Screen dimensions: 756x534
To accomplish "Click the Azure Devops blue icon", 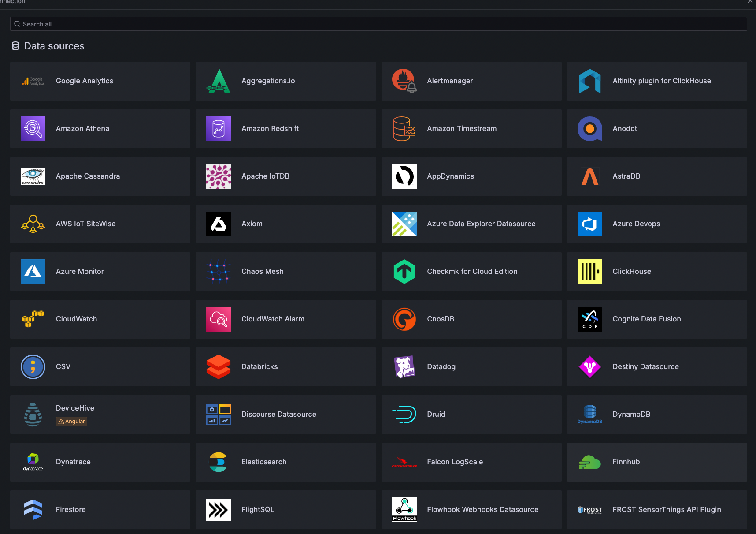I will pos(590,224).
